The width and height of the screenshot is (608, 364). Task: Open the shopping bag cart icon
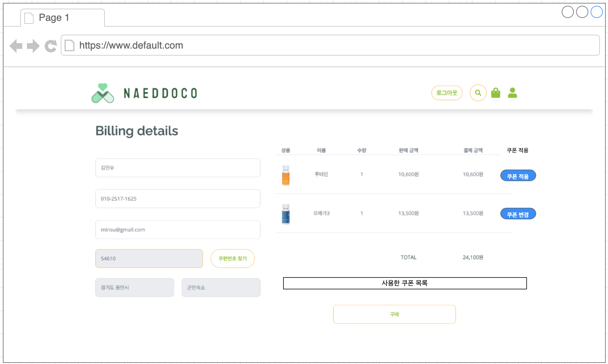tap(495, 93)
